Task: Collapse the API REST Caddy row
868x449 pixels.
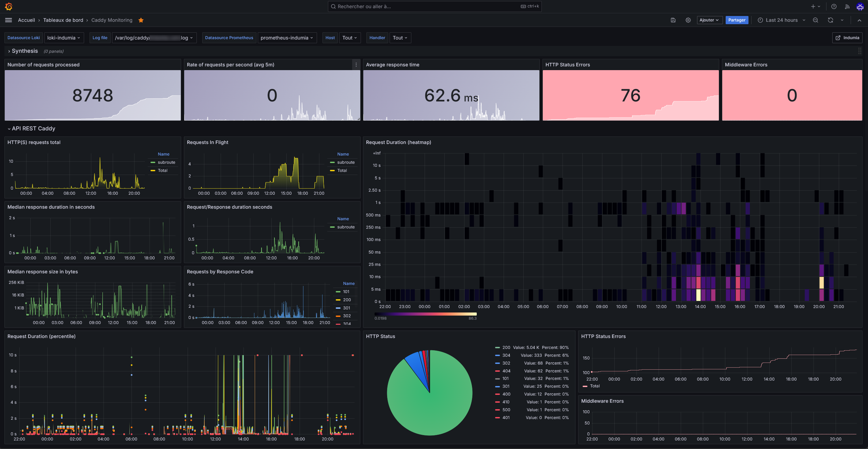Action: [33, 129]
